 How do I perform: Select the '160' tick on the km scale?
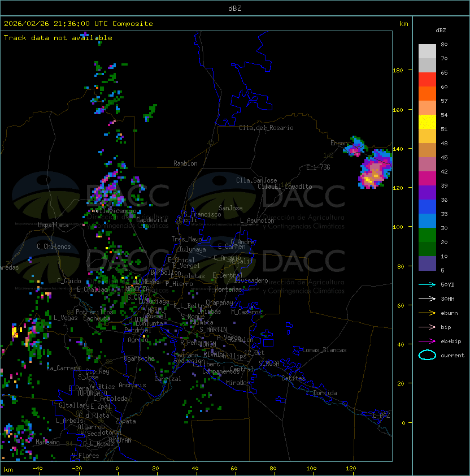coord(398,110)
